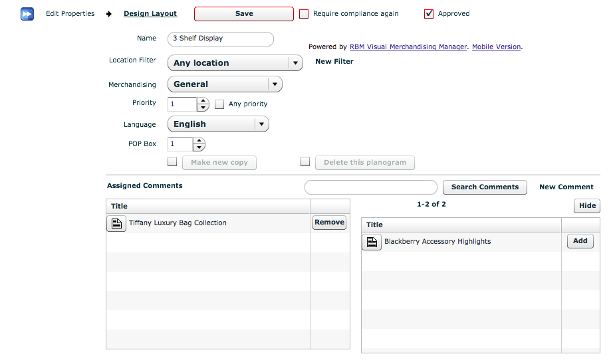Decrease POP Box value with down arrow
Image resolution: width=615 pixels, height=364 pixels.
click(199, 147)
